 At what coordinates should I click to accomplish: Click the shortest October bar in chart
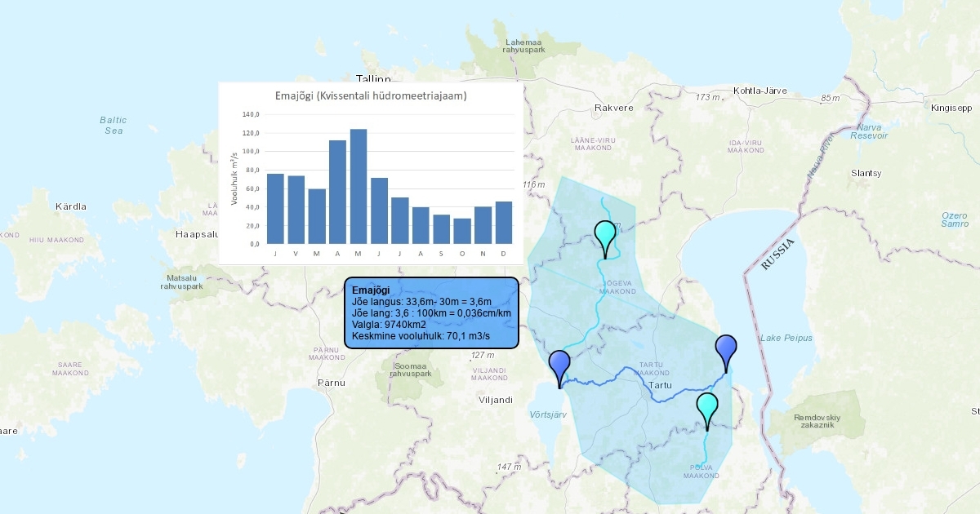point(462,231)
